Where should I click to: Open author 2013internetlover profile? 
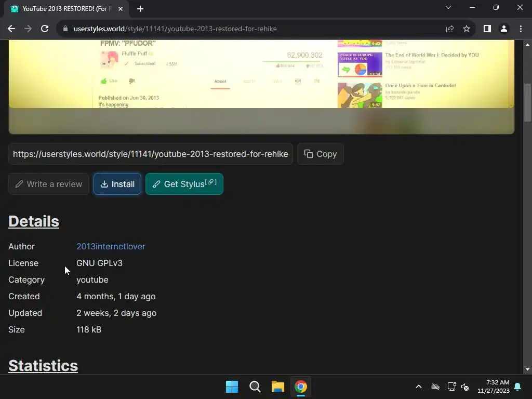pyautogui.click(x=111, y=246)
